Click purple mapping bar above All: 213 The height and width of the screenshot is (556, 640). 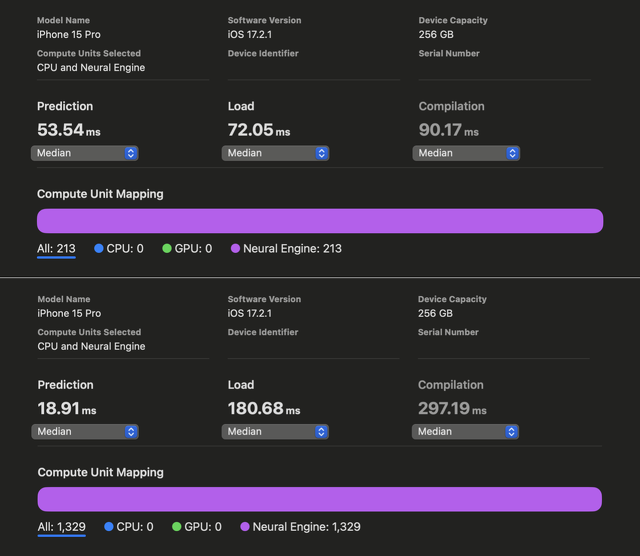point(320,221)
